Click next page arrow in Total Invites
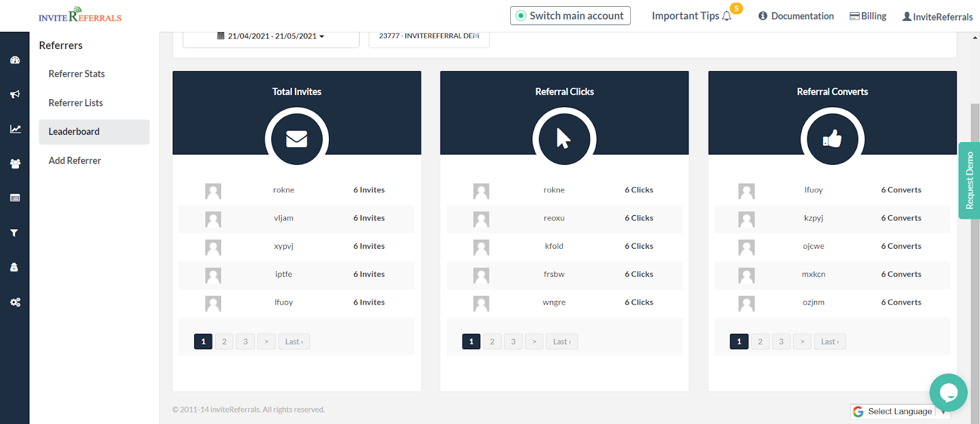The width and height of the screenshot is (980, 424). [266, 342]
